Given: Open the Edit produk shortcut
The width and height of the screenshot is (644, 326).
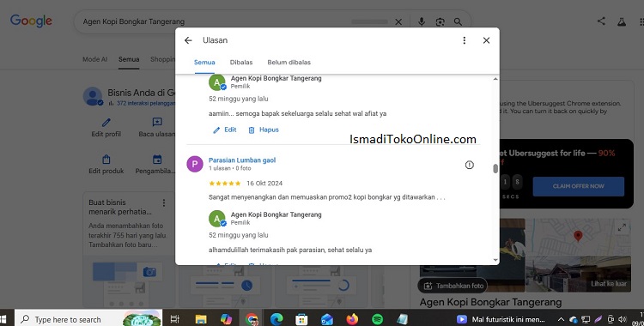Looking at the screenshot, I should pos(106,164).
